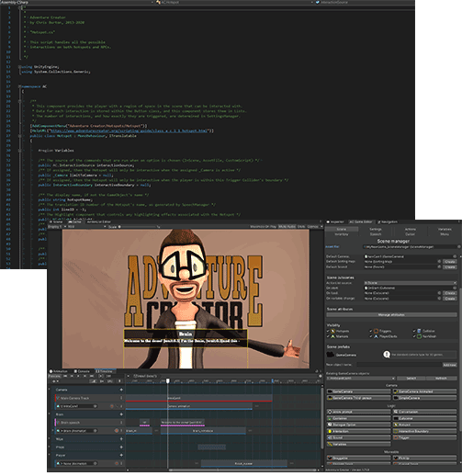Click the plus icon on the Player track group
The image size is (462, 476).
(121, 455)
